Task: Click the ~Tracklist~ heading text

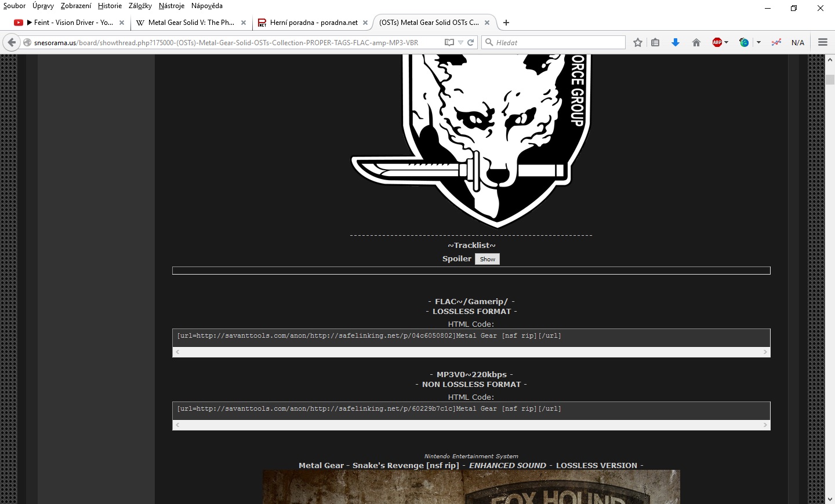Action: point(471,246)
